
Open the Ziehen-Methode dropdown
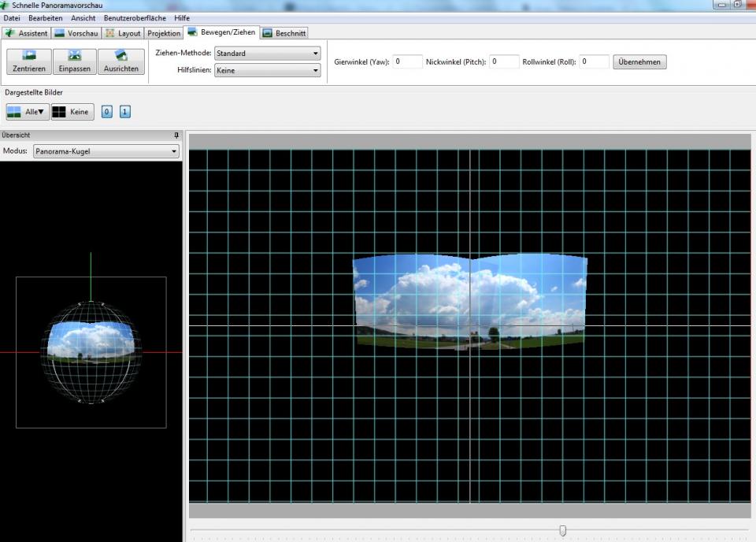[268, 54]
